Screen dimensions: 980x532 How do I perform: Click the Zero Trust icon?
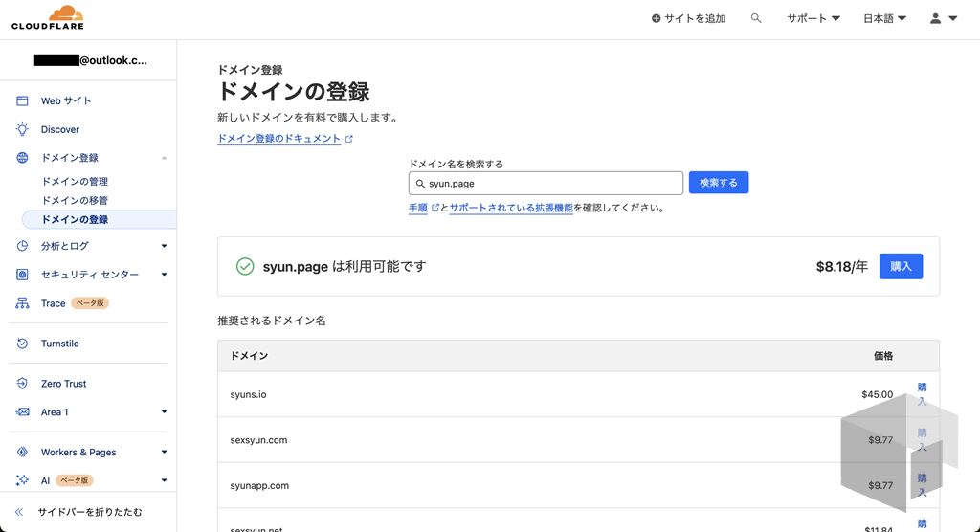coord(23,384)
